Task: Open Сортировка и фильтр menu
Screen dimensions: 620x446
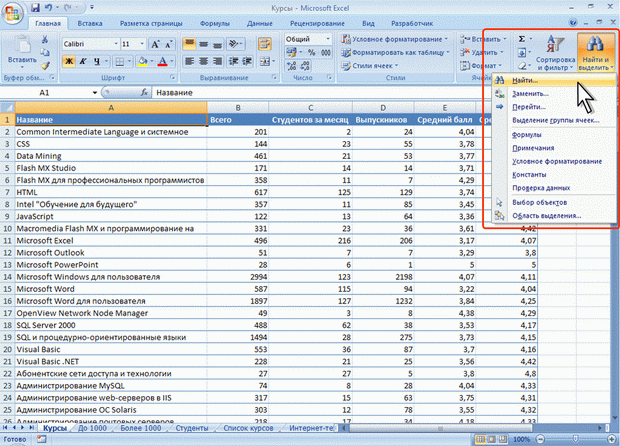Action: tap(556, 53)
